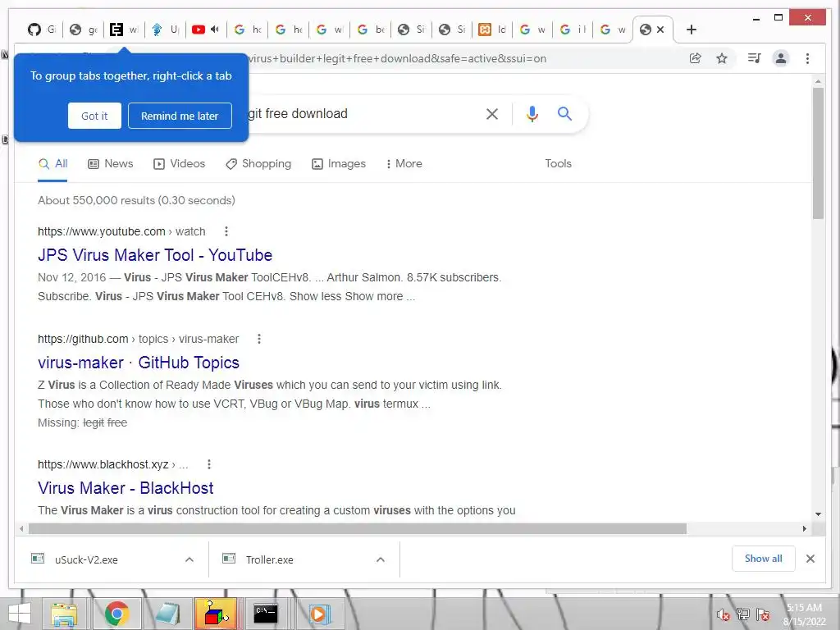The height and width of the screenshot is (630, 840).
Task: Open the media controls icon
Action: (x=755, y=58)
